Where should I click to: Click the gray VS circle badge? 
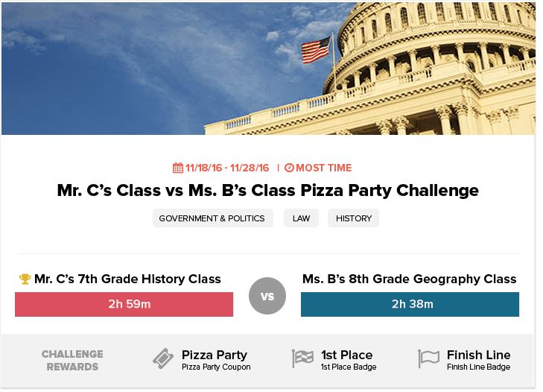tap(267, 296)
